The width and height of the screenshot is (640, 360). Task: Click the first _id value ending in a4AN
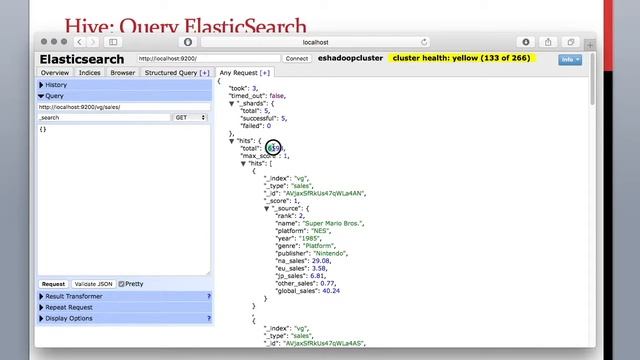(324, 193)
